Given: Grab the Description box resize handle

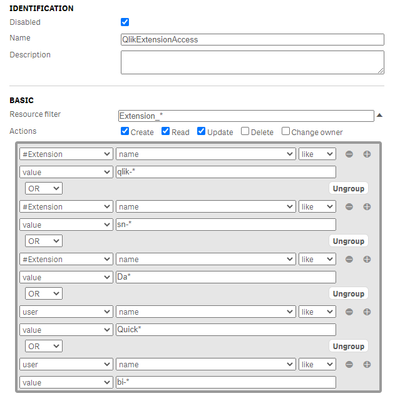Looking at the screenshot, I should click(x=381, y=71).
